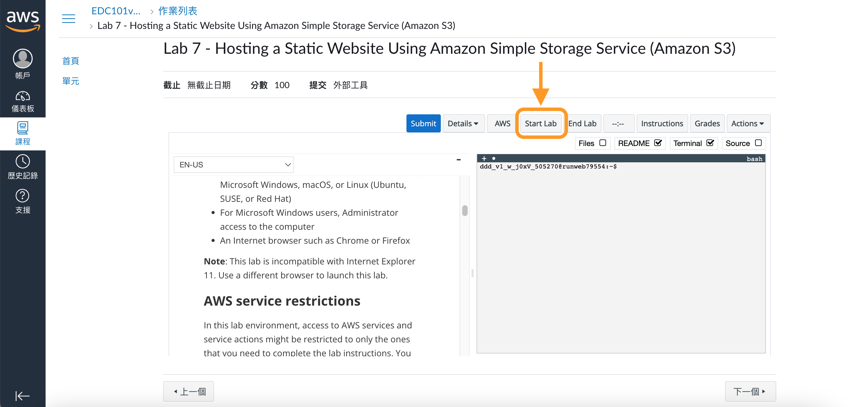Open the history clock icon
This screenshot has height=407, width=868.
(x=23, y=161)
